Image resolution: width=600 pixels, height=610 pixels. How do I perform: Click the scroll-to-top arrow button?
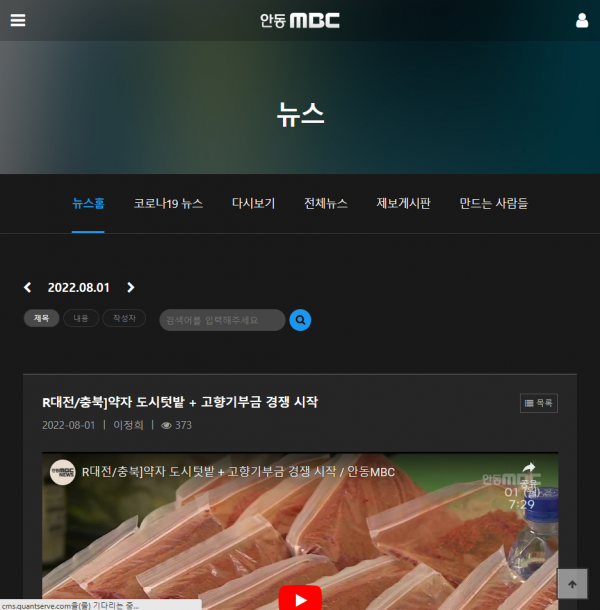click(x=572, y=584)
